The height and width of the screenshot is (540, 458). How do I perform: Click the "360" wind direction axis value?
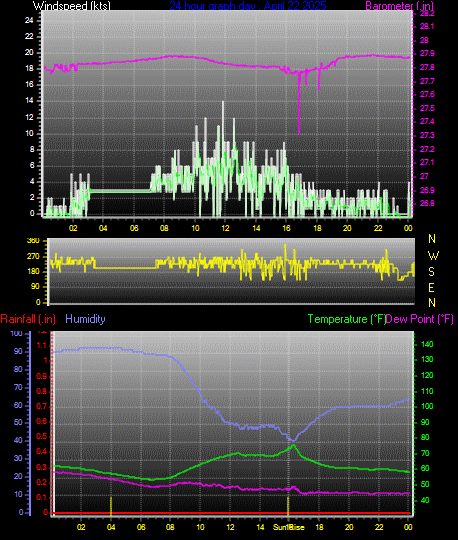pyautogui.click(x=33, y=241)
